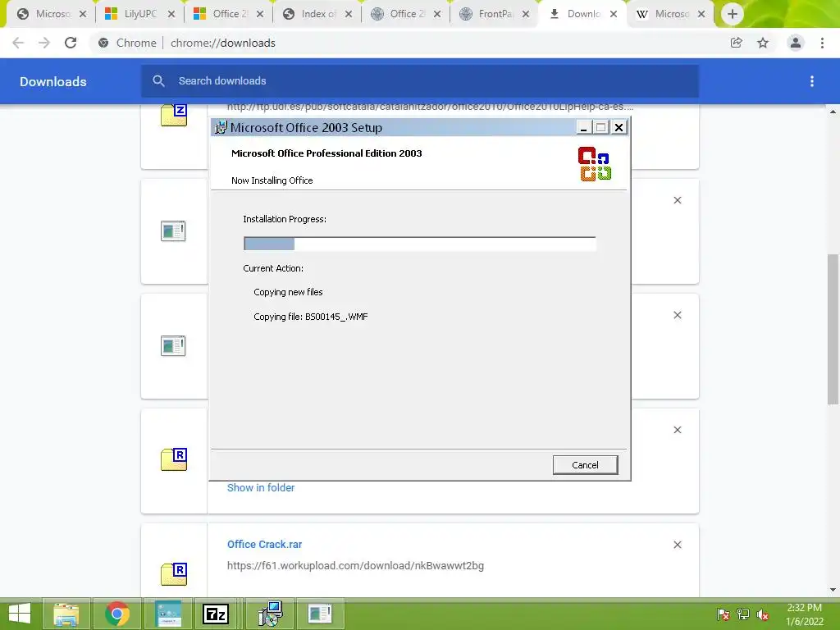Open the Show in folder link
Screen dimensions: 840x630
tap(261, 487)
